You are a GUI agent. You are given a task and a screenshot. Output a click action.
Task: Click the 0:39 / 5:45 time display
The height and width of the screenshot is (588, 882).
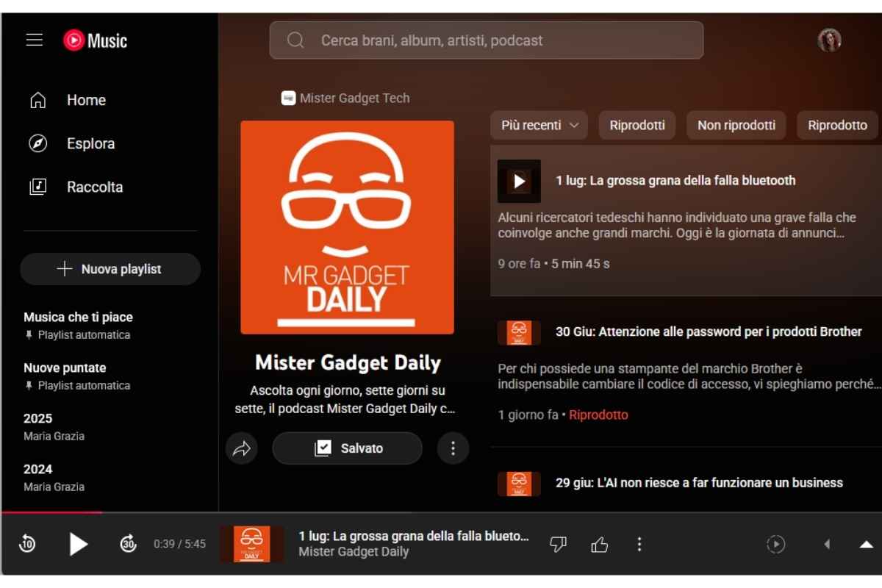[x=179, y=545]
